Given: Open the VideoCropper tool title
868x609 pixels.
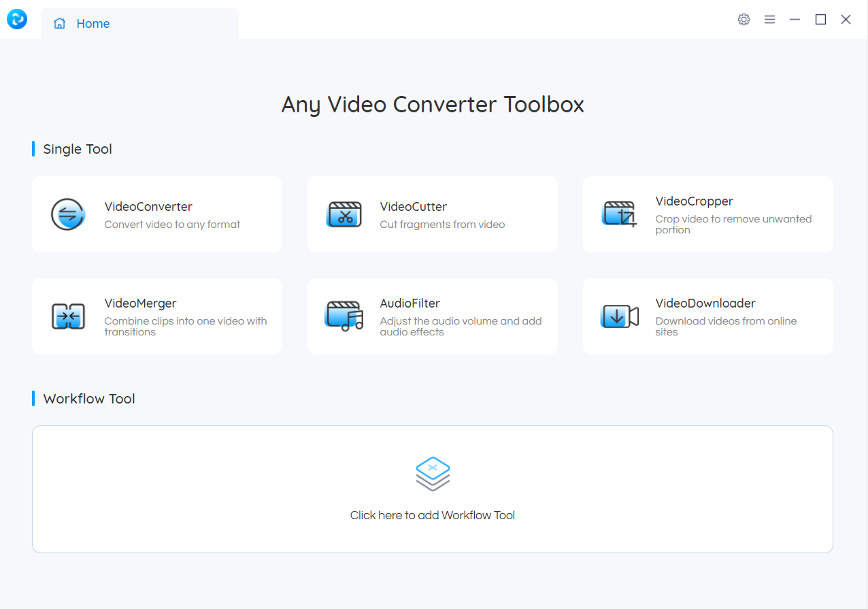Looking at the screenshot, I should (x=694, y=201).
